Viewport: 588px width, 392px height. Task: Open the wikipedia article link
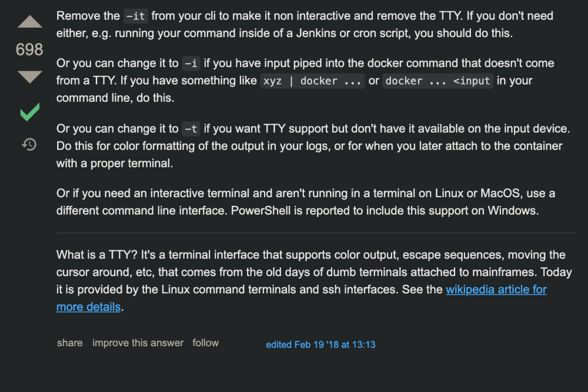[x=495, y=290]
